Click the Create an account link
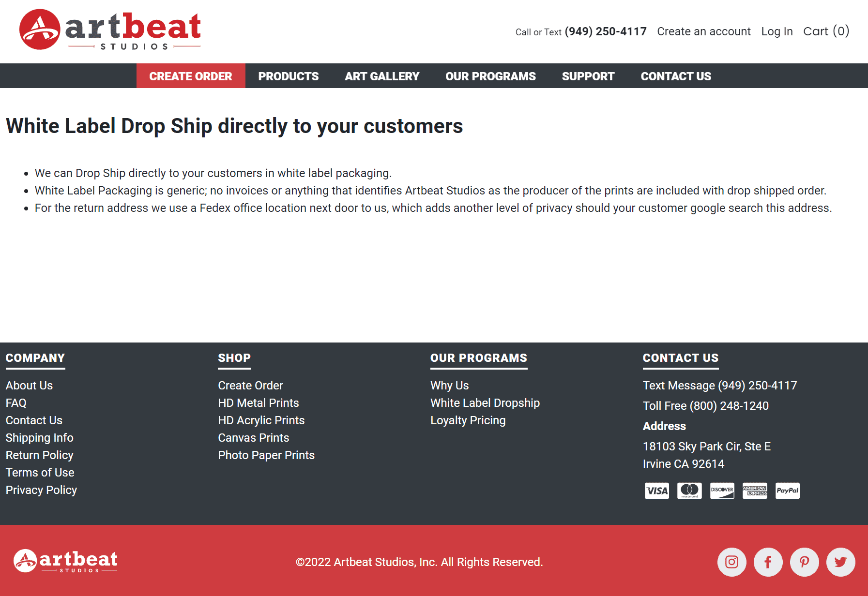Screen dimensions: 868x596 tap(703, 31)
